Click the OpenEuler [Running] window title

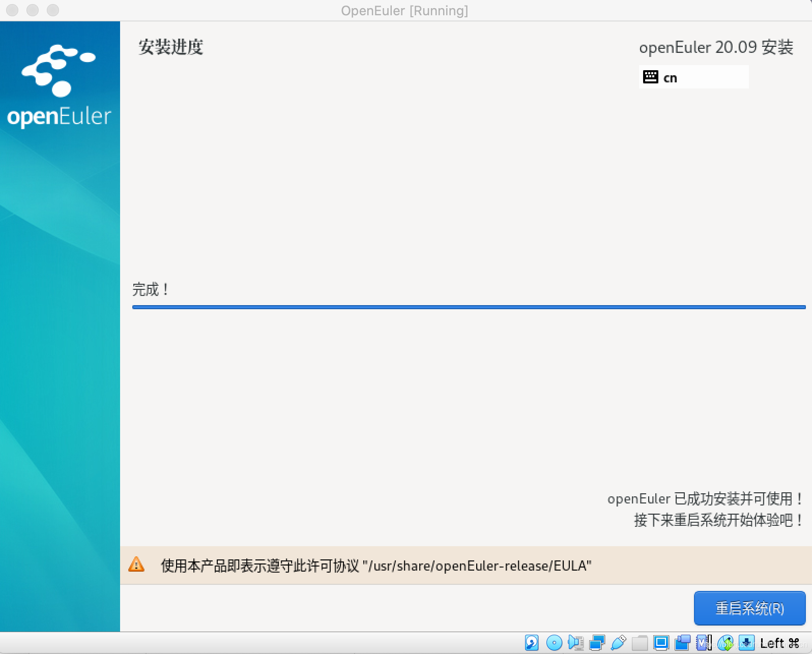(404, 11)
